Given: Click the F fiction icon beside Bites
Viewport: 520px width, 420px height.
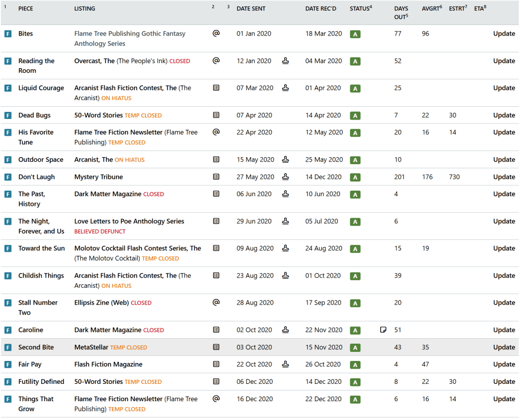Looking at the screenshot, I should pyautogui.click(x=8, y=34).
